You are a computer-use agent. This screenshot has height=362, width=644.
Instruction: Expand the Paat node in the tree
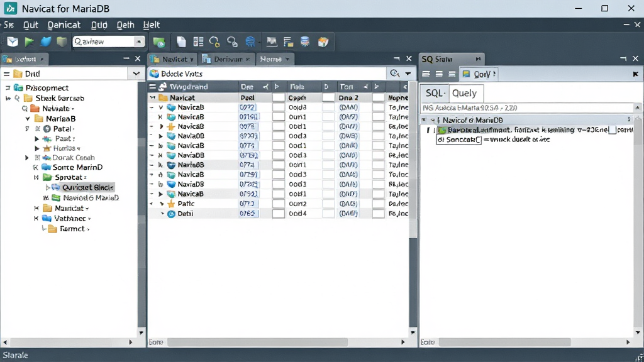[36, 139]
